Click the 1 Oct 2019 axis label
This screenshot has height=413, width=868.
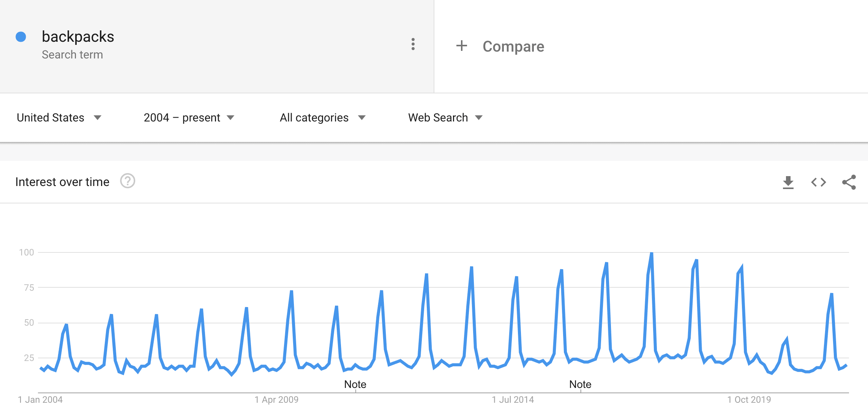coord(749,400)
